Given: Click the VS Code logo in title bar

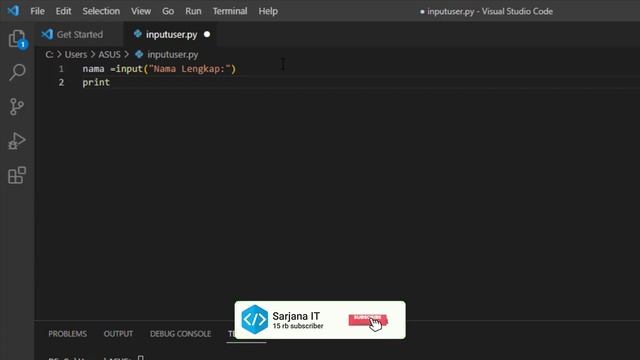Looking at the screenshot, I should 13,11.
